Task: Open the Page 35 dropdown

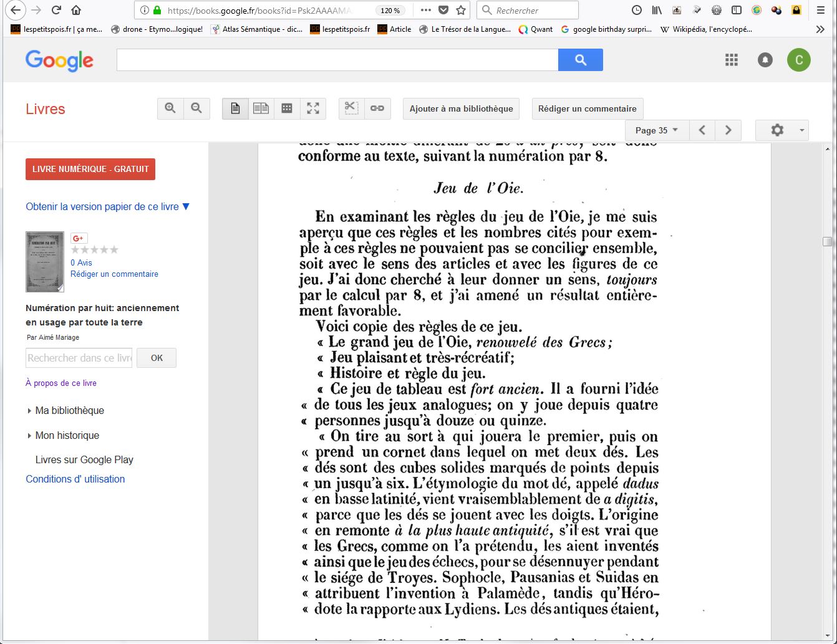Action: 656,130
